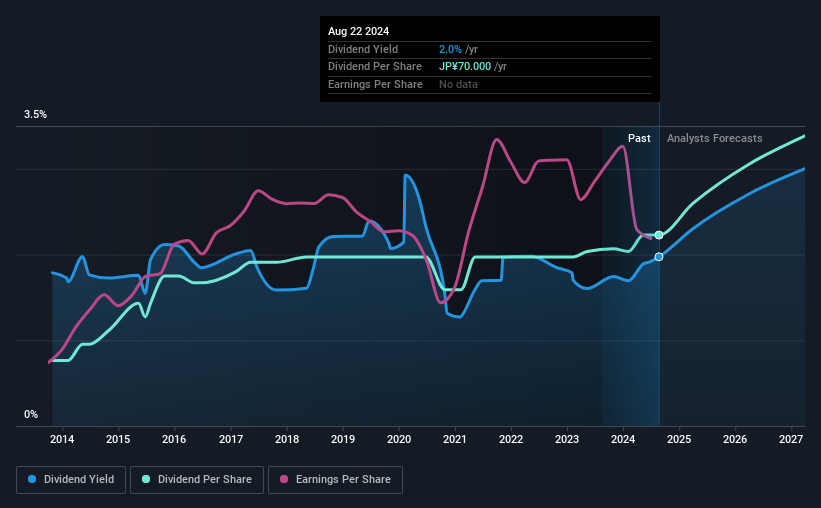The width and height of the screenshot is (821, 508).
Task: Click the 2027 x-axis year label
Action: click(791, 439)
